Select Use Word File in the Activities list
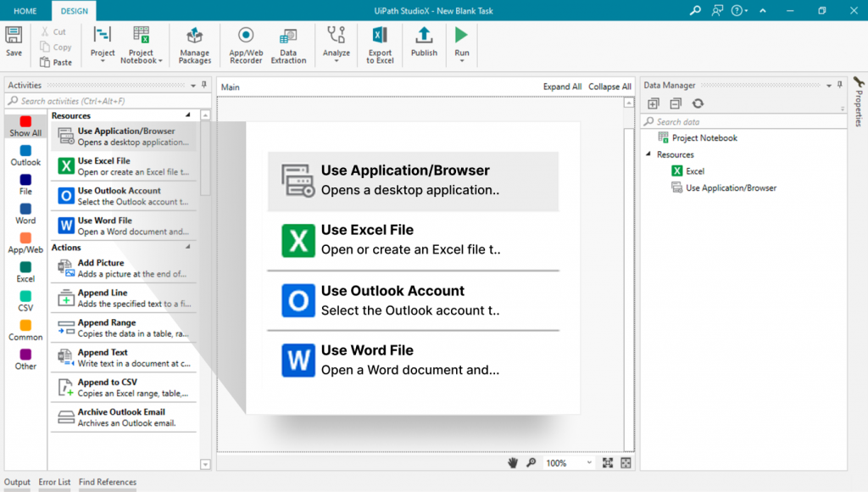 (124, 226)
